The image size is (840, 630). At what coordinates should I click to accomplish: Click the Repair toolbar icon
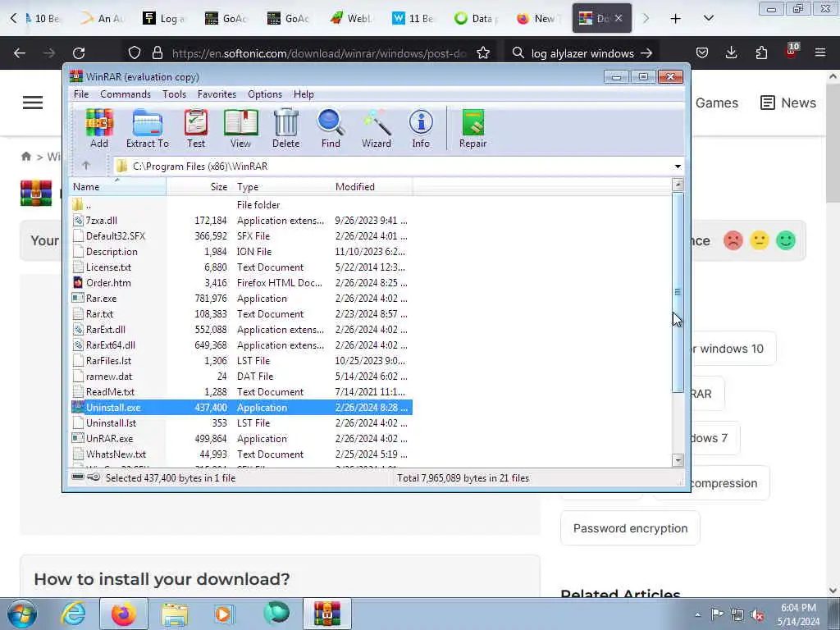pyautogui.click(x=472, y=129)
